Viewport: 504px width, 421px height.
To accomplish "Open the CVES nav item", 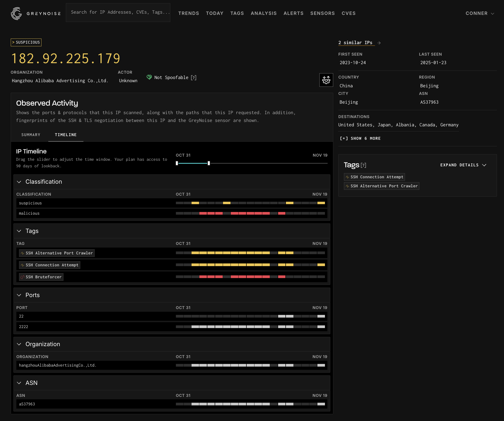I will click(349, 13).
